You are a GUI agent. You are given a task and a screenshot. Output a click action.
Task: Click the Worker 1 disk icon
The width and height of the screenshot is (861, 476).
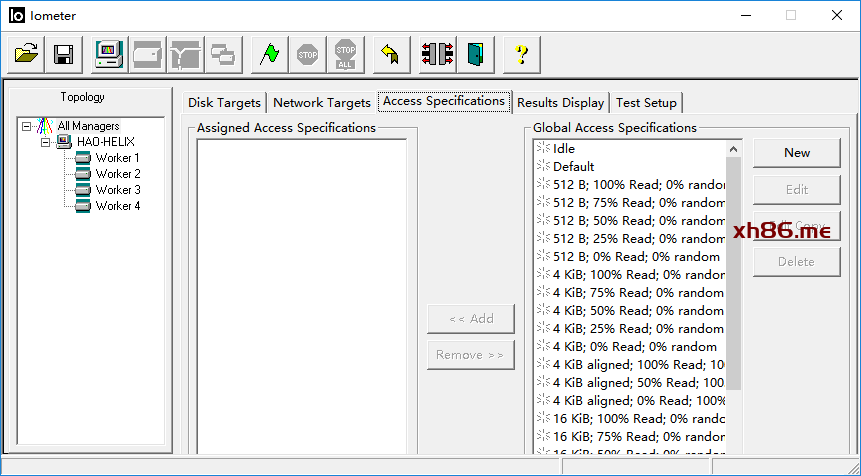83,158
